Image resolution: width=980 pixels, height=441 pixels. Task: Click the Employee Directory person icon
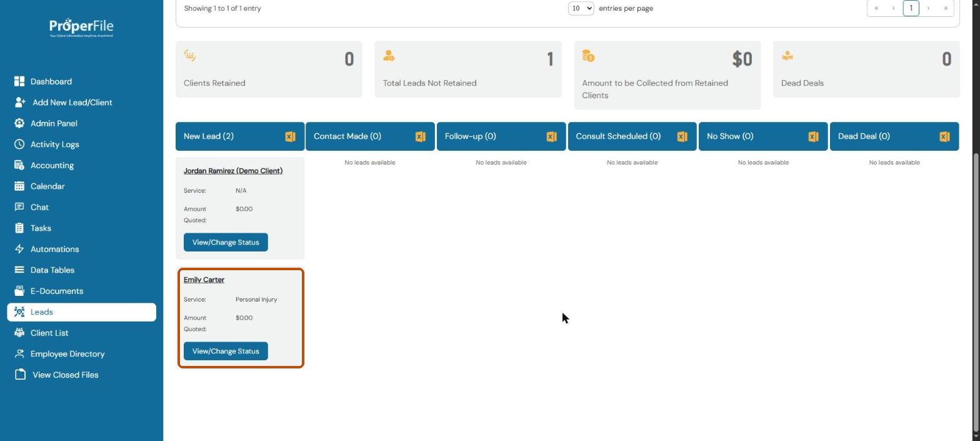[x=19, y=354]
